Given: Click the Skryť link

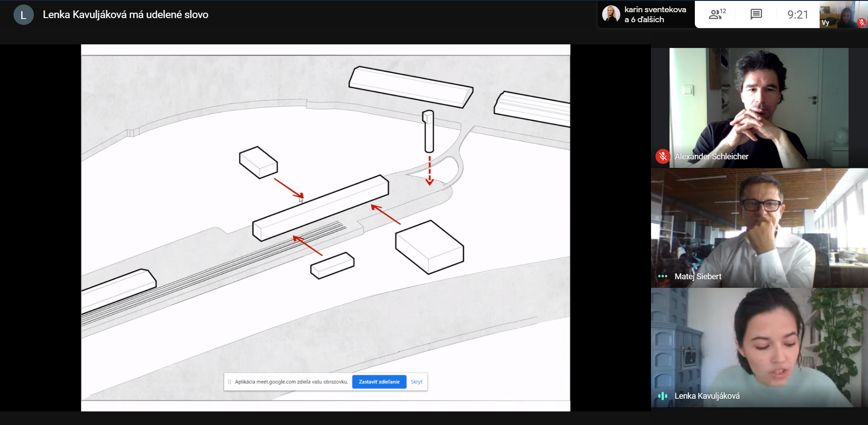Looking at the screenshot, I should click(x=416, y=382).
